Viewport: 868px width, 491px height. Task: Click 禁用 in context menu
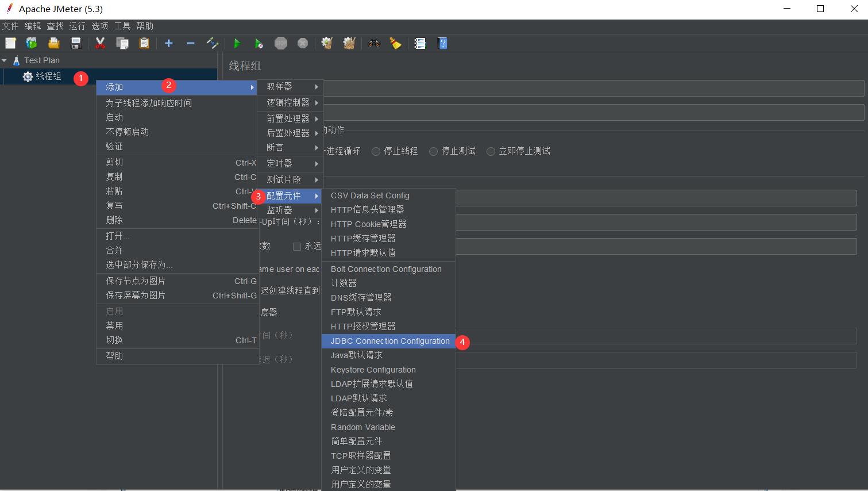click(176, 326)
